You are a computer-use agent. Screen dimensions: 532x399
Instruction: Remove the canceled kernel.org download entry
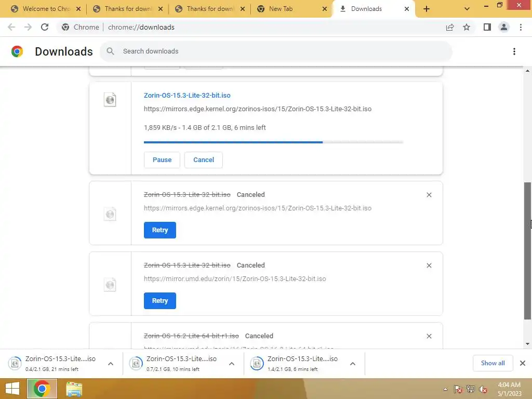pyautogui.click(x=429, y=195)
